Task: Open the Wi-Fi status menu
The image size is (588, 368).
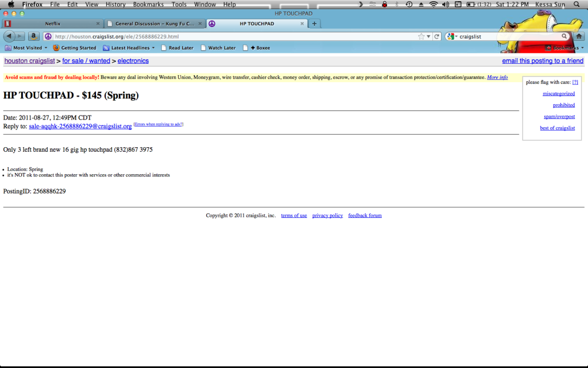Action: (x=434, y=4)
